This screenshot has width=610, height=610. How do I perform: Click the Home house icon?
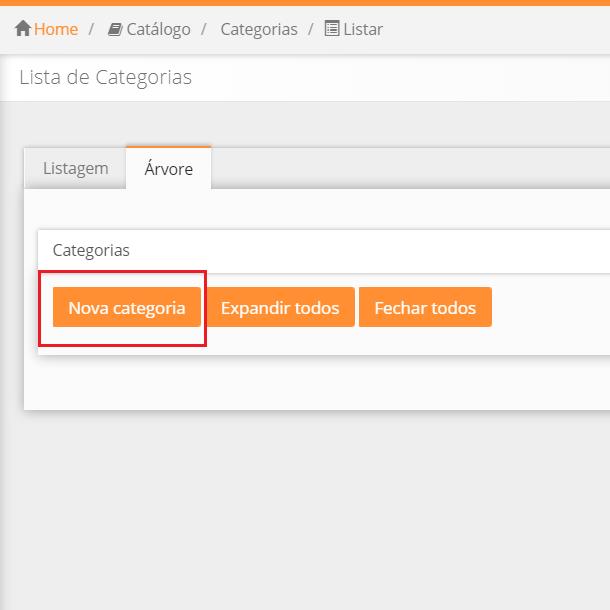pos(23,29)
